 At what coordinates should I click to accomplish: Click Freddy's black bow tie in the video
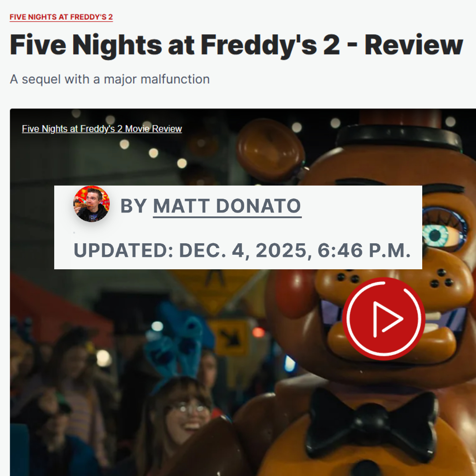(x=372, y=424)
